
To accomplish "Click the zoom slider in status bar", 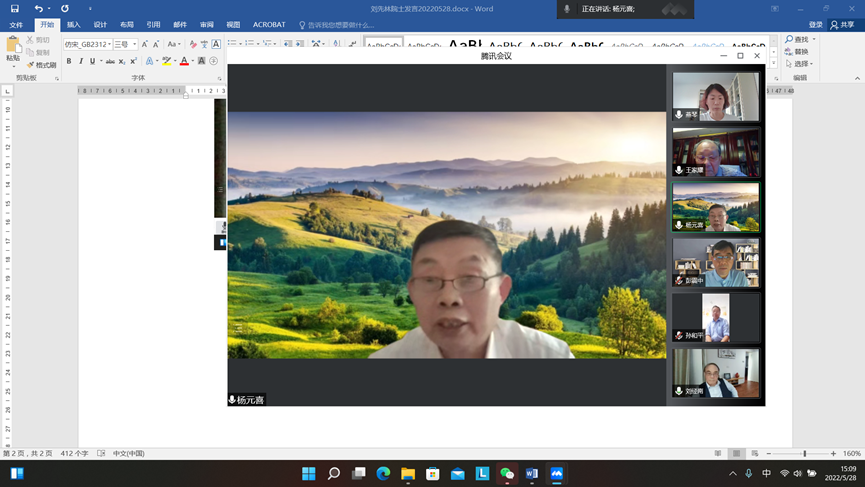I will tap(804, 453).
